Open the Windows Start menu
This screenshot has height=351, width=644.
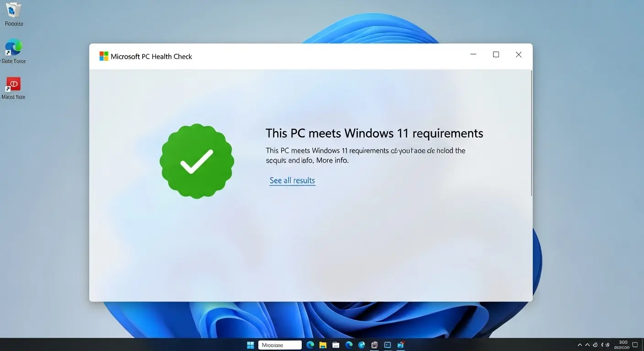tap(251, 345)
